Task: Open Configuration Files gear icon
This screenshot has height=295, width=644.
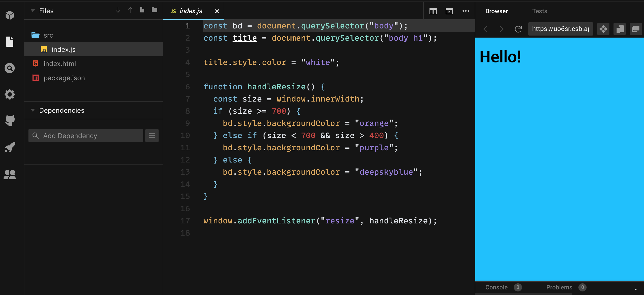Action: click(x=10, y=94)
